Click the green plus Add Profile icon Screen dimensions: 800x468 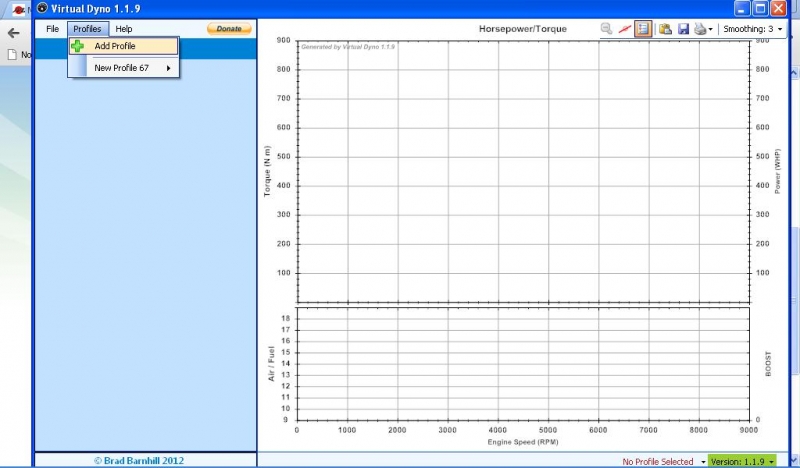(78, 46)
